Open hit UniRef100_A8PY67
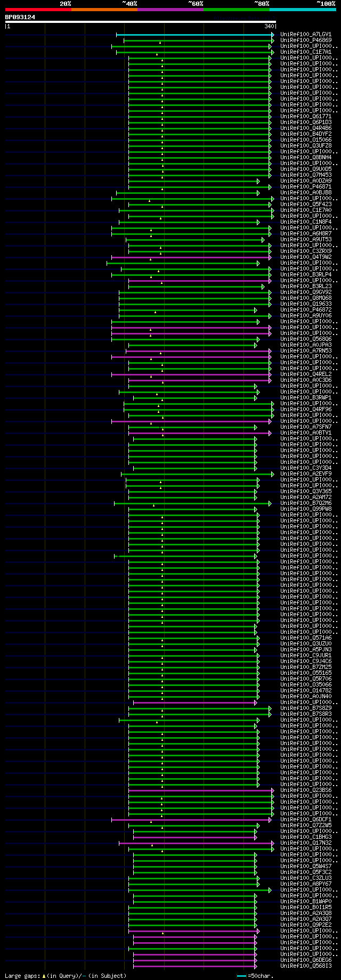Viewport: 341px width, 980px height. click(x=306, y=884)
